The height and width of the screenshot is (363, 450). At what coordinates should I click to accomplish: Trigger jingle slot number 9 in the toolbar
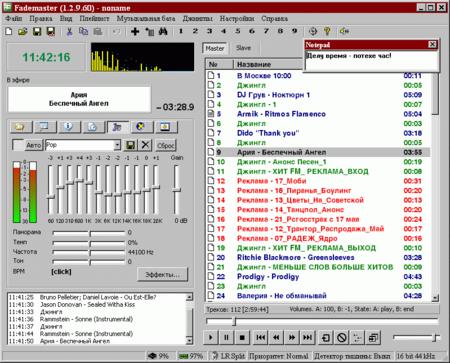(294, 31)
